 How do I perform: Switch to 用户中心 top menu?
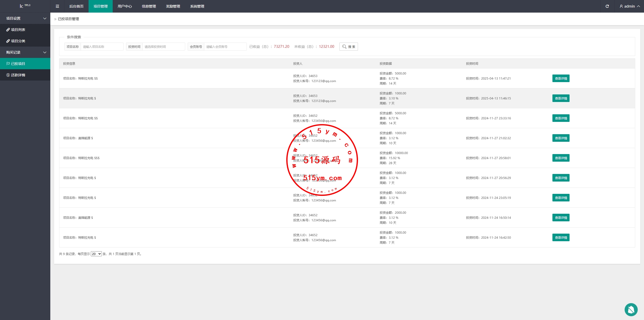click(125, 6)
